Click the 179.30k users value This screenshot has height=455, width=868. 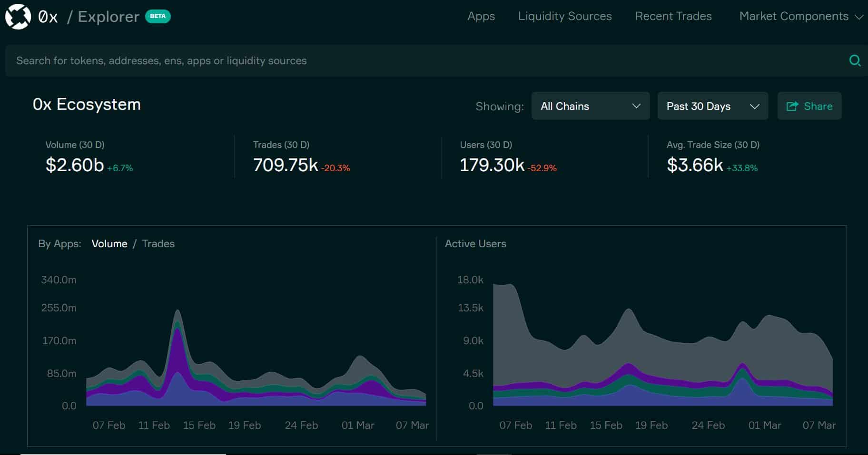[x=492, y=165]
